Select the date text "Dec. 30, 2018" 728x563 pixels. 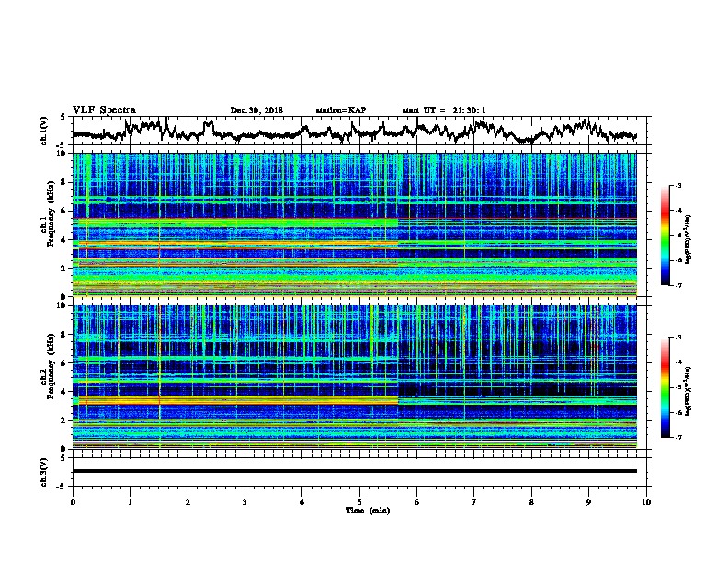click(256, 110)
